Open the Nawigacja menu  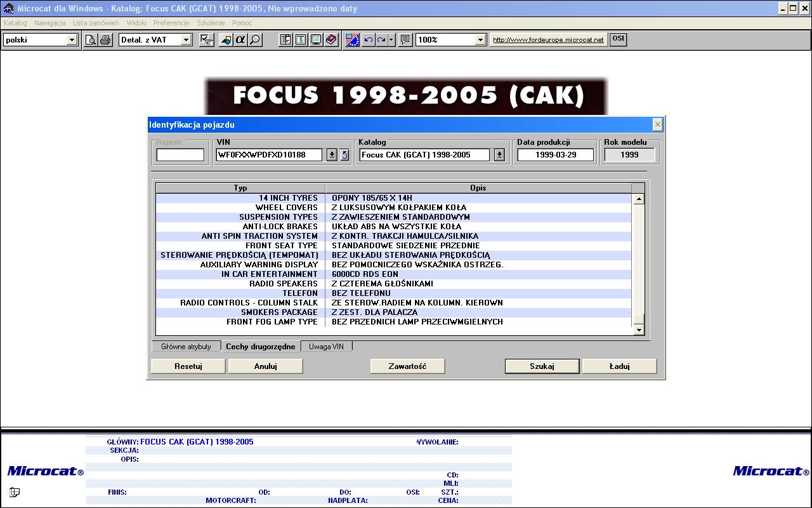coord(50,23)
